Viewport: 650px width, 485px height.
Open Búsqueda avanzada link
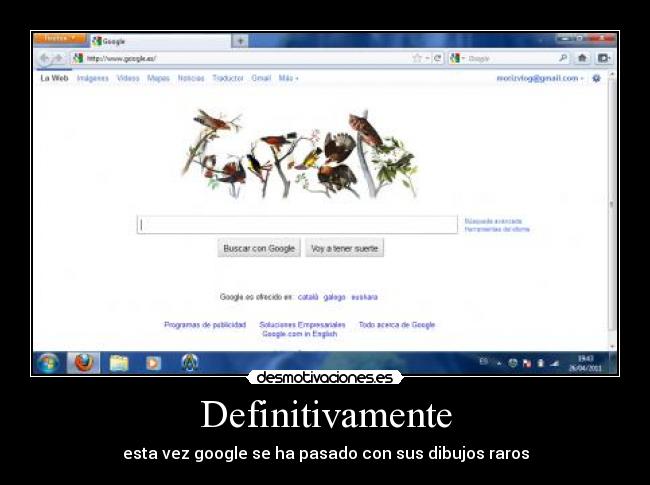point(493,221)
